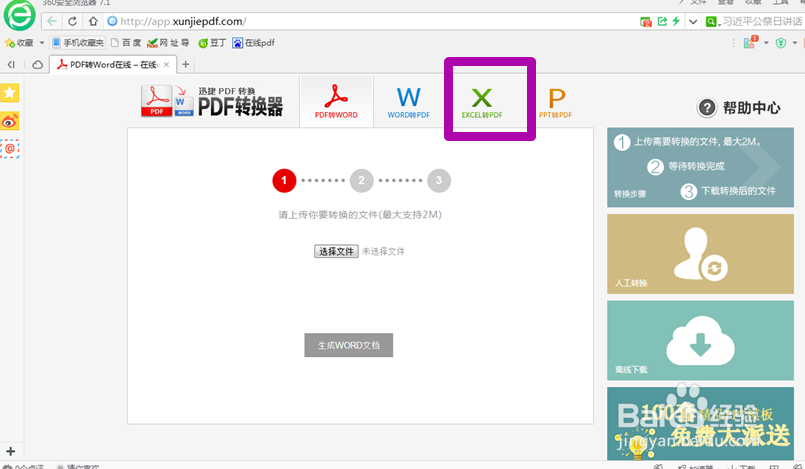Expand the dropdown beside the extensions icon
Viewport: 805px width, 469px height.
[x=766, y=43]
